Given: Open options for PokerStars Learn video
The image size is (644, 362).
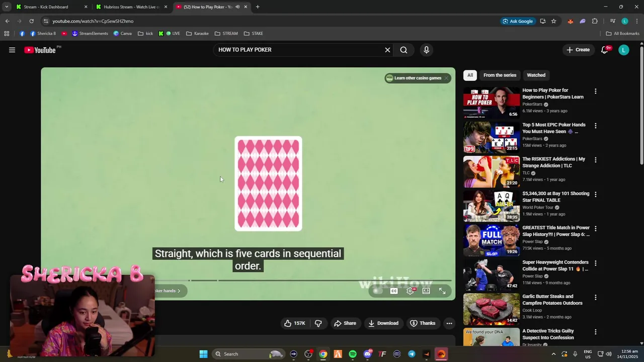Looking at the screenshot, I should [x=595, y=91].
